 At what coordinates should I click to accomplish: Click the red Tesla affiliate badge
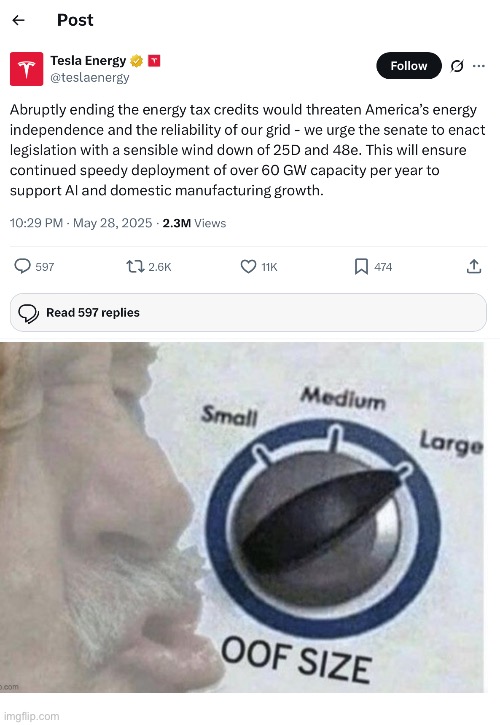tap(154, 61)
